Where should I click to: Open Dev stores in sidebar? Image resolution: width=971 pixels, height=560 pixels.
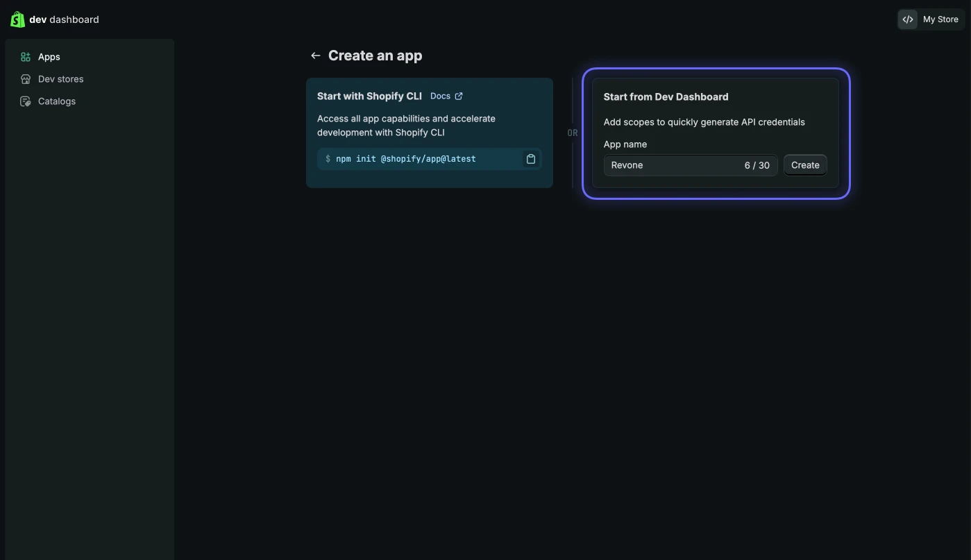coord(89,79)
